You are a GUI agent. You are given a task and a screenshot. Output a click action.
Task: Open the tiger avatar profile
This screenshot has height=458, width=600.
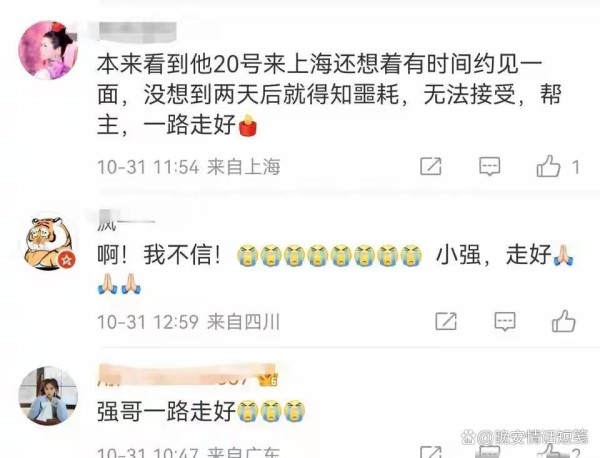pos(48,243)
